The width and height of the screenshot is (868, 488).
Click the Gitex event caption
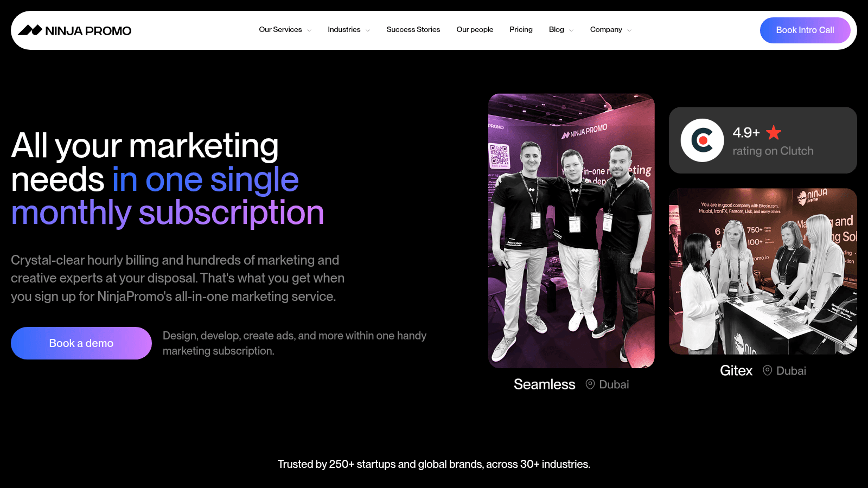pos(736,370)
